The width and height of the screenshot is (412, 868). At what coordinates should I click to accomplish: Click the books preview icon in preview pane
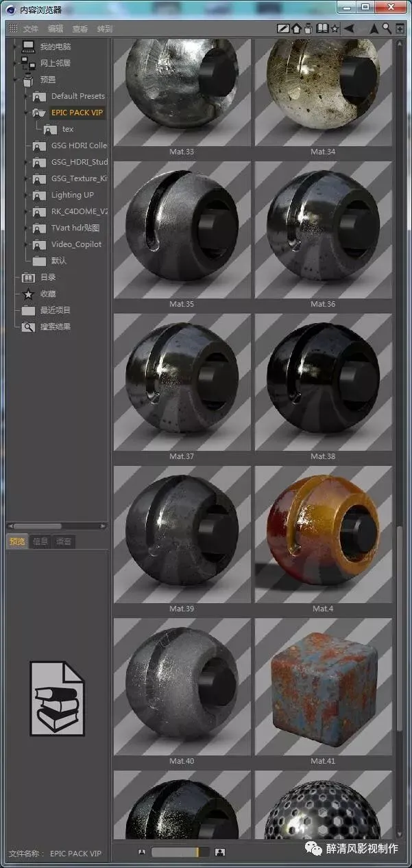coord(57,698)
